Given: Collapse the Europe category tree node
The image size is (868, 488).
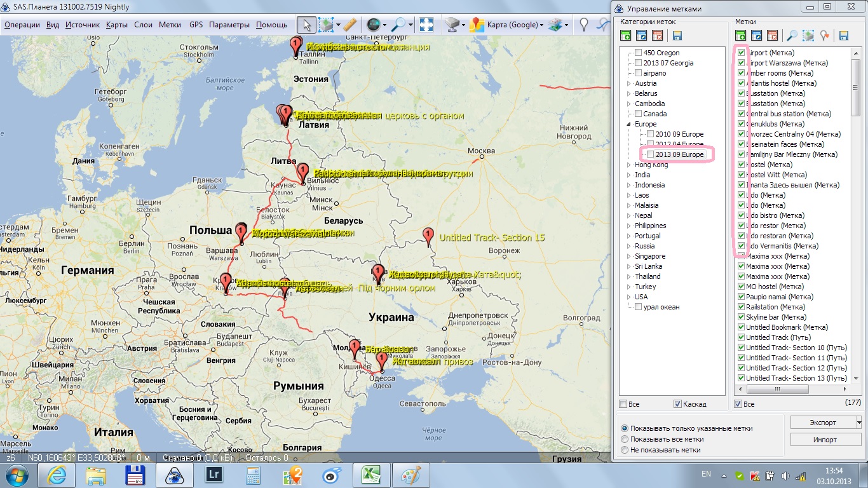Looking at the screenshot, I should pyautogui.click(x=629, y=124).
